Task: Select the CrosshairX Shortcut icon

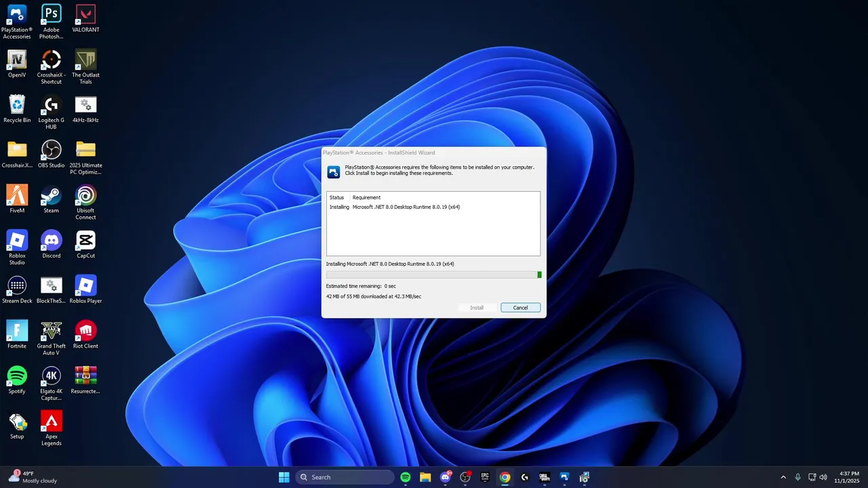Action: tap(51, 67)
